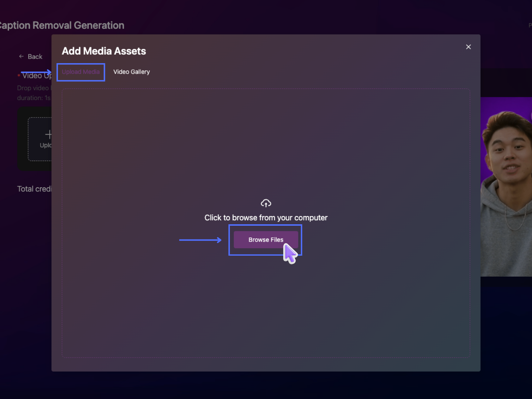Click the Upload label under the plus icon
This screenshot has height=399, width=532.
tap(45, 145)
